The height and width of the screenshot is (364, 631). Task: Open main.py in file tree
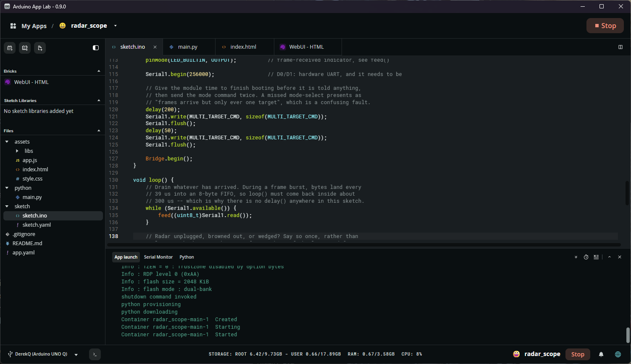[x=32, y=197]
